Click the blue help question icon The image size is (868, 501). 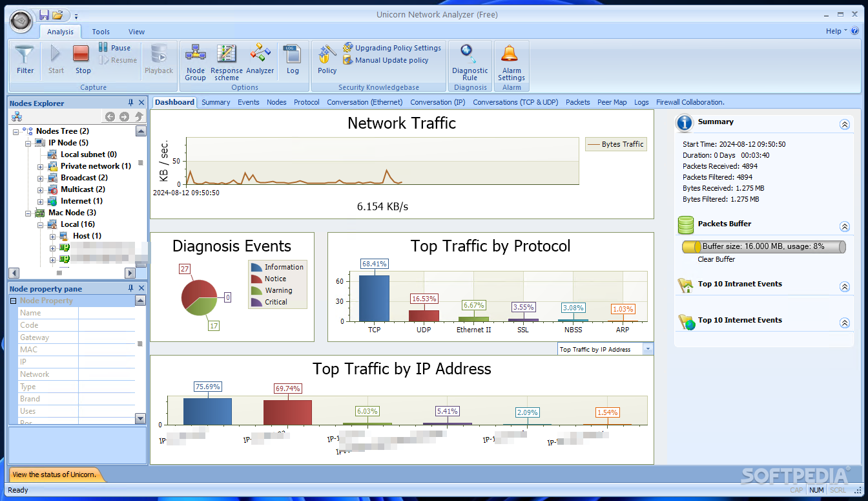pos(855,31)
